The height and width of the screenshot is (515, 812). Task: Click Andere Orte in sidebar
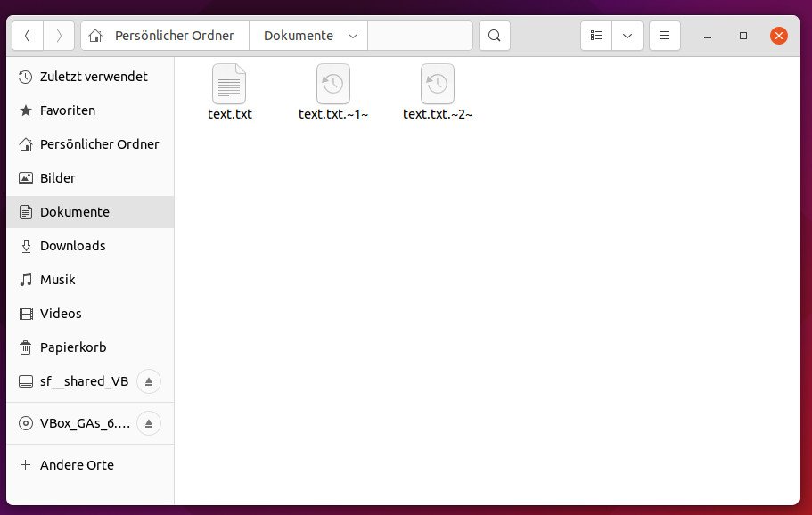pos(77,465)
